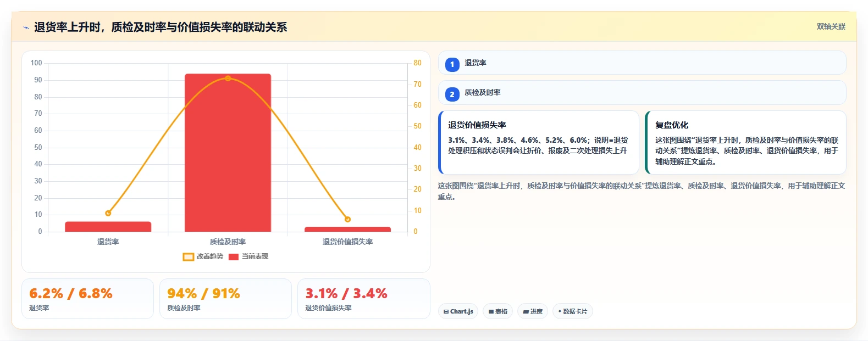Screen dimensions: 868x341
Task: Click the orange line point above 退货率
Action: pos(108,213)
